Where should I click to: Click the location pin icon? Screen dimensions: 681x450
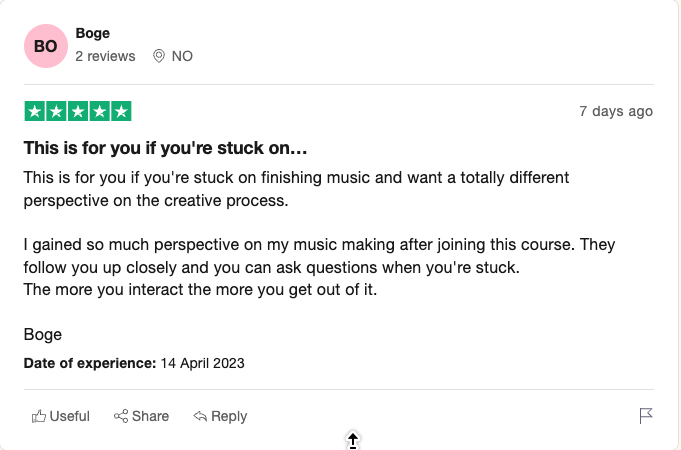pos(158,56)
